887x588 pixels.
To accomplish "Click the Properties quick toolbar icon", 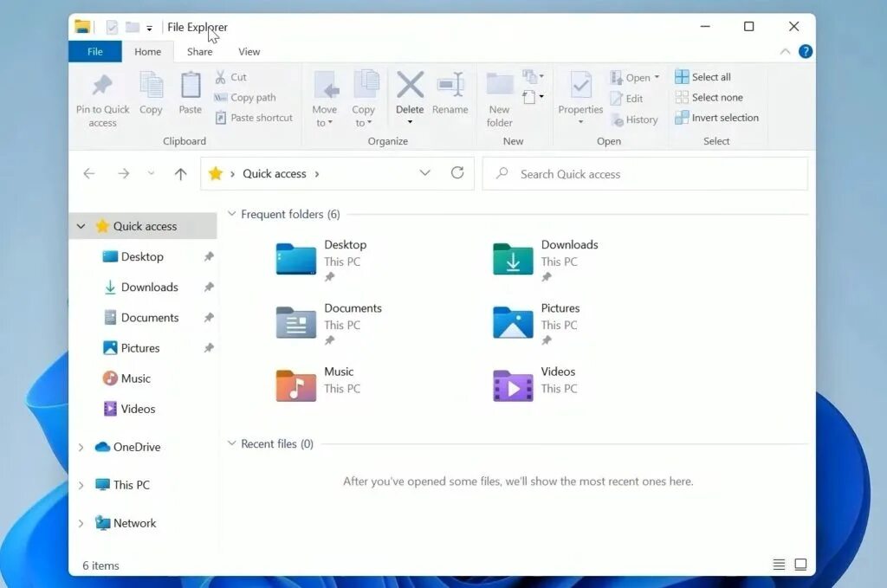I will tap(112, 27).
